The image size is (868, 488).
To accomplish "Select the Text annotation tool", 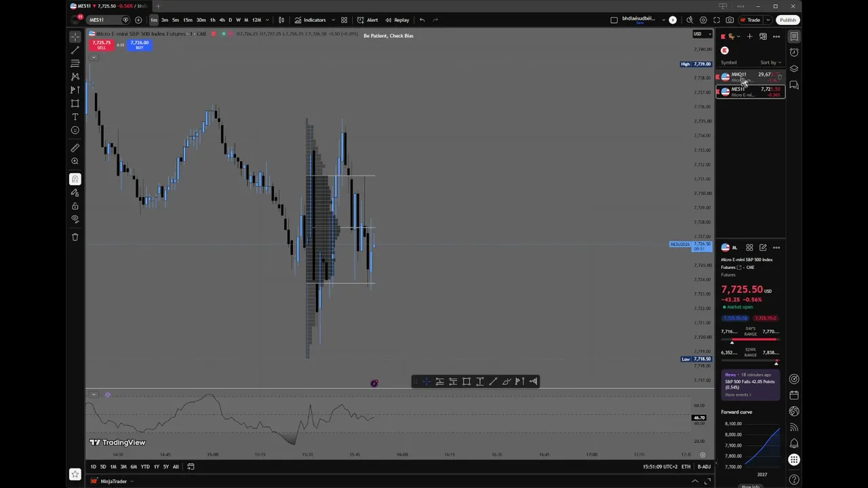I will click(75, 117).
